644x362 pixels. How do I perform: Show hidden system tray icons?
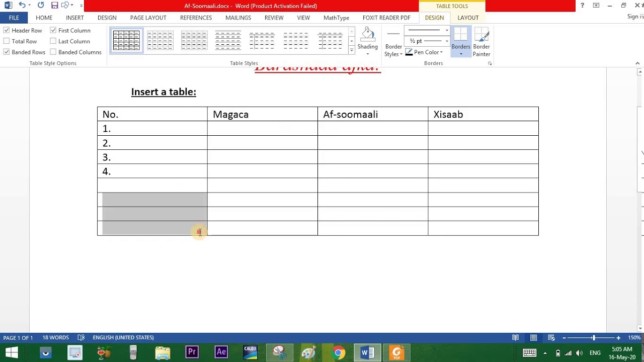[x=545, y=353]
